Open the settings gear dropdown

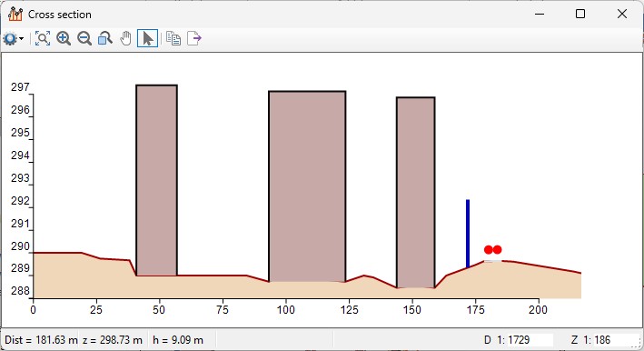13,38
